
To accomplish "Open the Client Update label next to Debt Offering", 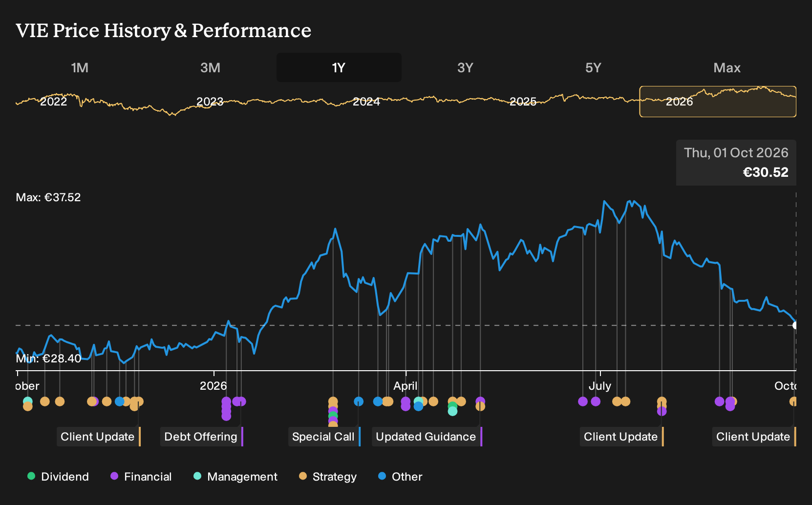I will point(98,437).
